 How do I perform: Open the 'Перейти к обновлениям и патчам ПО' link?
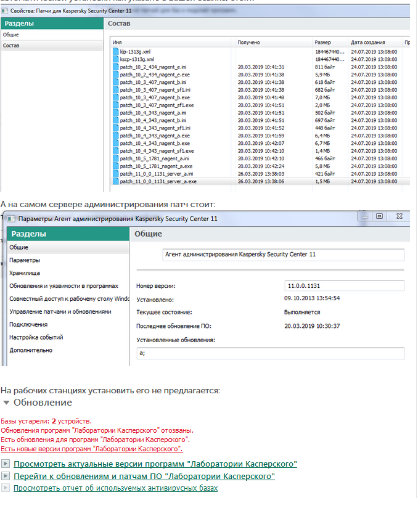click(x=144, y=477)
